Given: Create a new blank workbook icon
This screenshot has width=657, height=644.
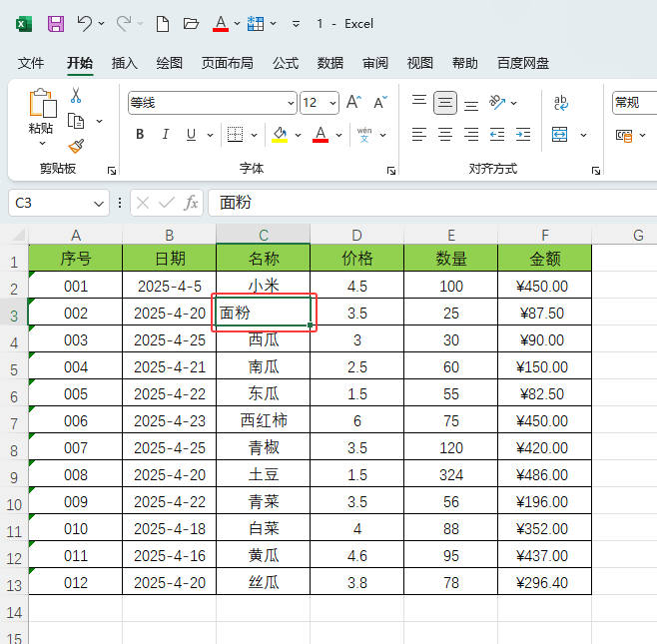Looking at the screenshot, I should pyautogui.click(x=163, y=24).
